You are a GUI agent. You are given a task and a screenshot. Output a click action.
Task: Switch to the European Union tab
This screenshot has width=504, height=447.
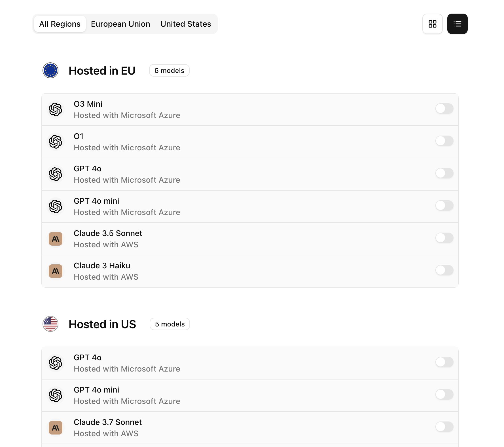(x=120, y=24)
